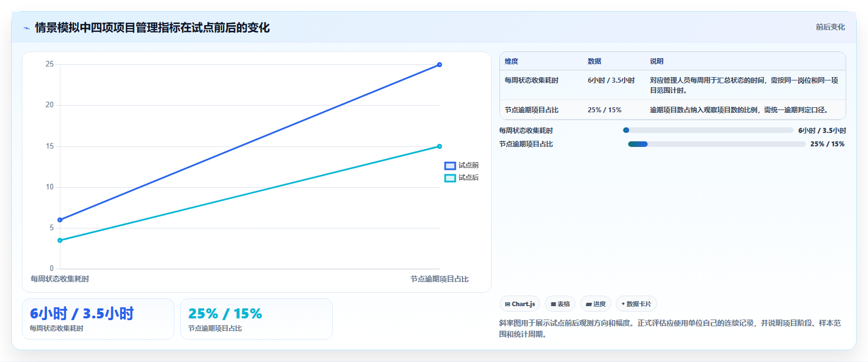The height and width of the screenshot is (362, 868).
Task: Click the y-axis value 10
Action: pyautogui.click(x=50, y=187)
